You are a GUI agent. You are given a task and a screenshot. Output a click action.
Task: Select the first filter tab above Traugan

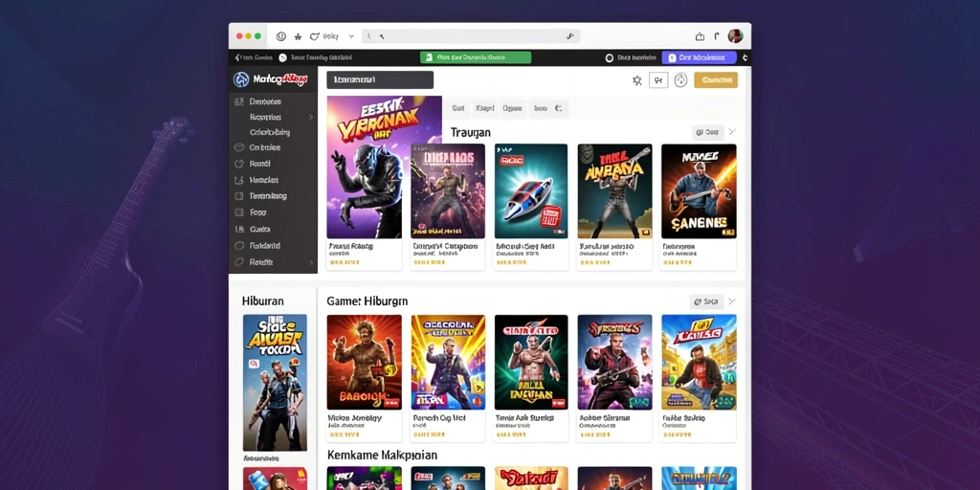(x=458, y=108)
